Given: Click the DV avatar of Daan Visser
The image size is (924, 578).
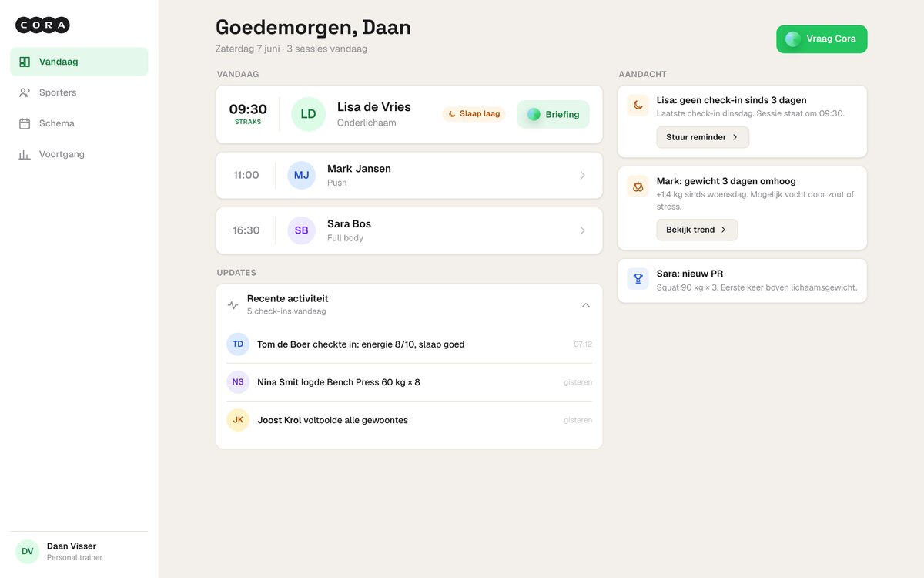Looking at the screenshot, I should (27, 552).
